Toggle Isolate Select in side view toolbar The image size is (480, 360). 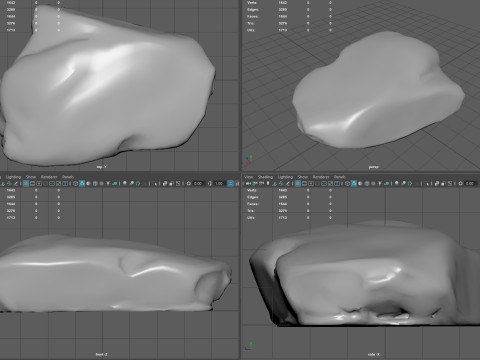pyautogui.click(x=427, y=183)
